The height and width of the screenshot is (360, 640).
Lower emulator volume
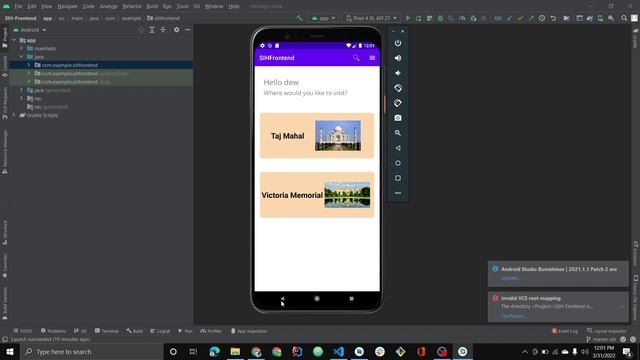tap(398, 73)
